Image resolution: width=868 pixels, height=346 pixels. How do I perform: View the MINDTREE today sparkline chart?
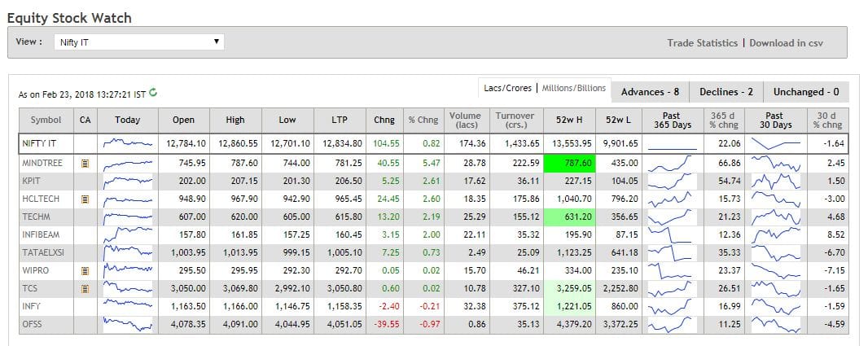pos(128,164)
